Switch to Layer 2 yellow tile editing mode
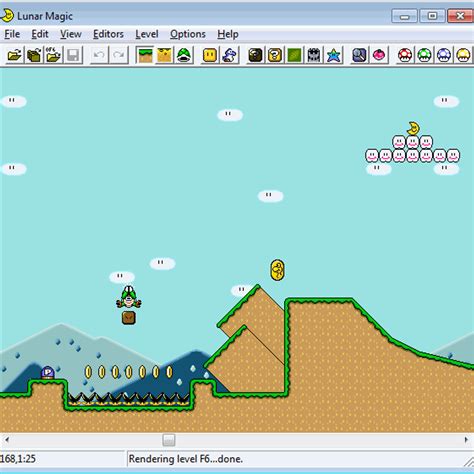The image size is (474, 474). (x=164, y=55)
